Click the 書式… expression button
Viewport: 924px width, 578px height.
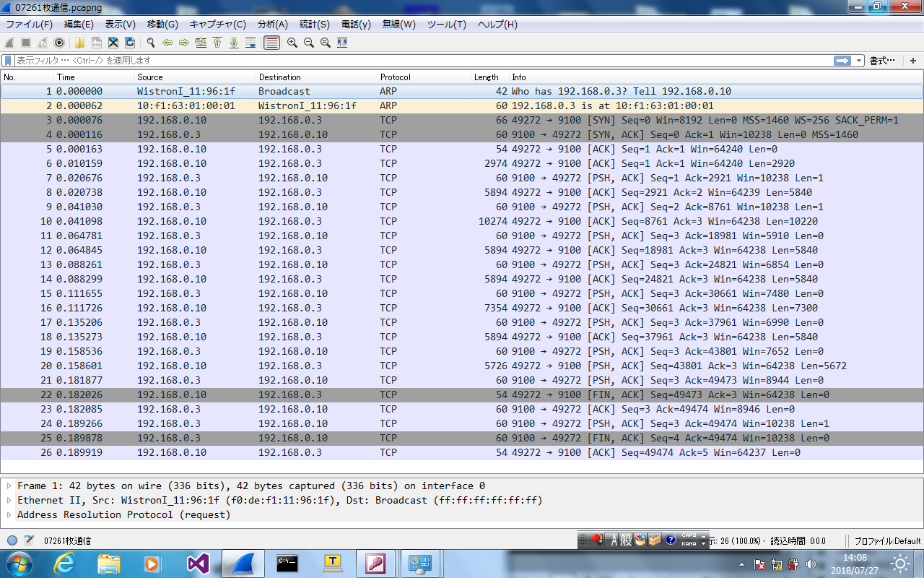[x=882, y=61]
